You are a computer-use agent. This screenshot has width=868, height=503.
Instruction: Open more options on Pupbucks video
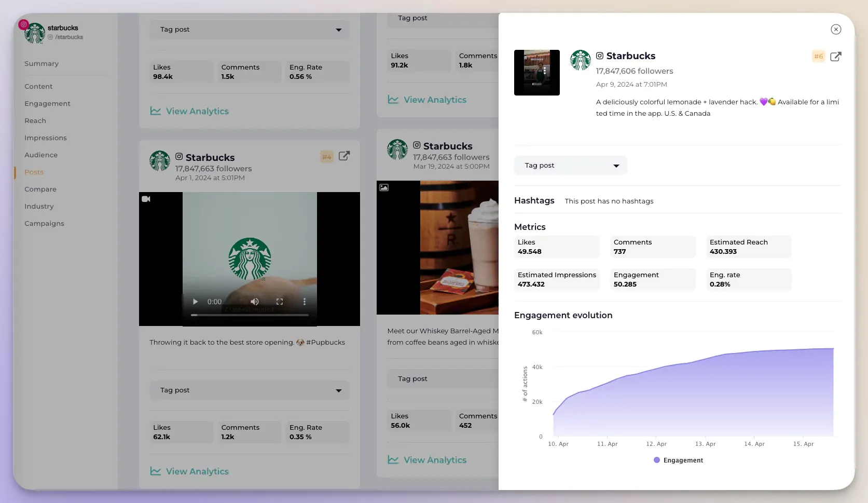[x=305, y=302]
